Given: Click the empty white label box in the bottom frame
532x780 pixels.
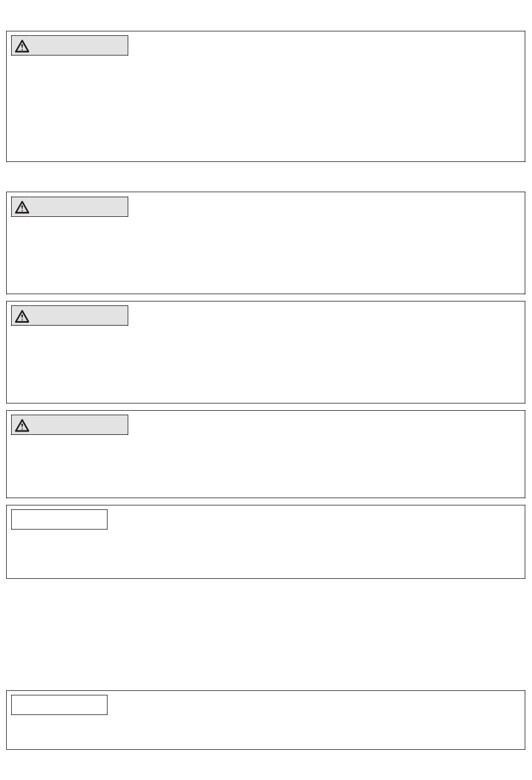Looking at the screenshot, I should (59, 705).
